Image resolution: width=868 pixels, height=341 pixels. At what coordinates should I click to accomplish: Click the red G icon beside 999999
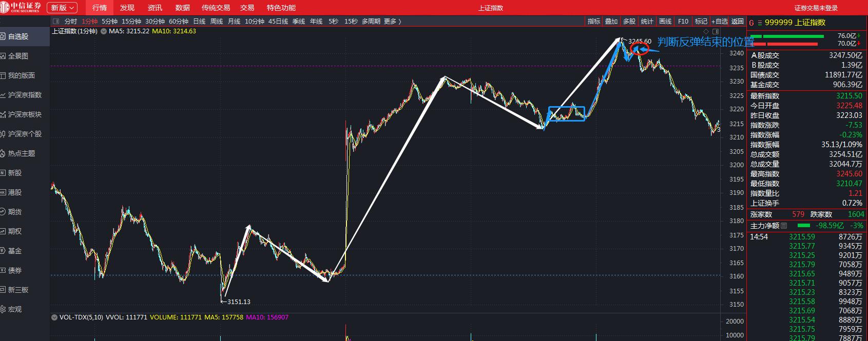[x=751, y=23]
